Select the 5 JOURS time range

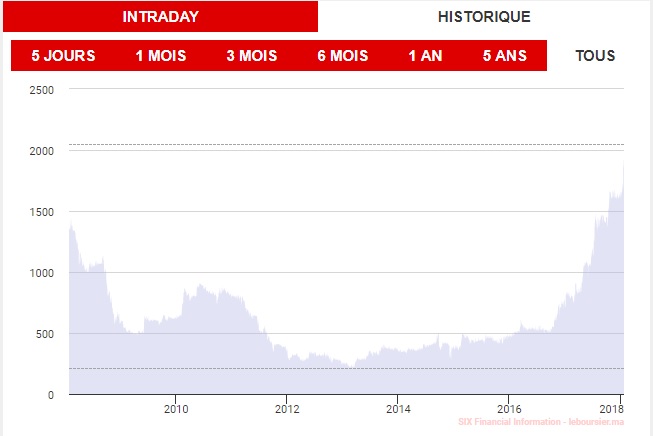point(63,56)
